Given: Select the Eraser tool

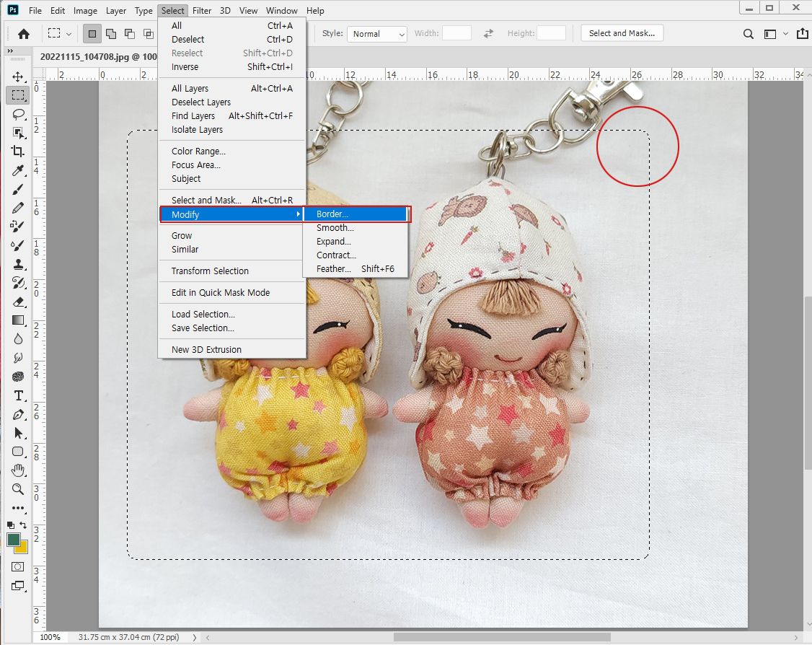Looking at the screenshot, I should (x=18, y=302).
